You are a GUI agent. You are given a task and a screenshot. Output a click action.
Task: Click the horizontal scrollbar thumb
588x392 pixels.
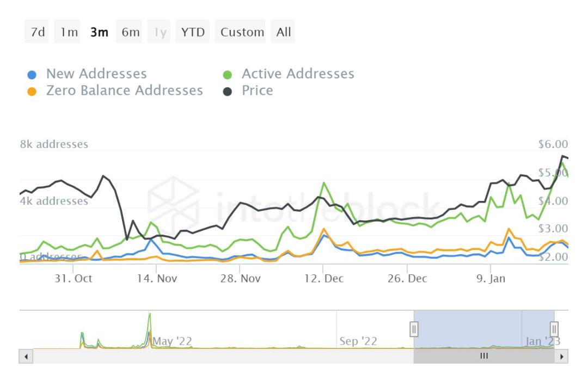point(483,356)
